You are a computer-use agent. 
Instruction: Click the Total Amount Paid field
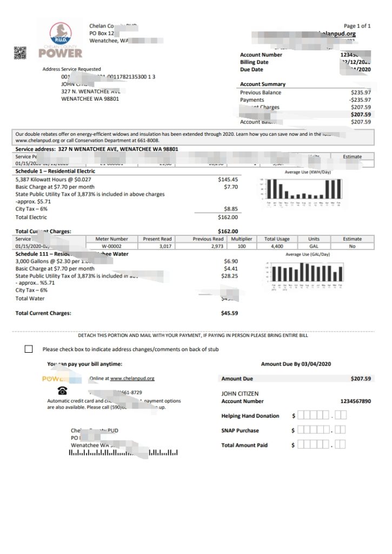point(322,444)
